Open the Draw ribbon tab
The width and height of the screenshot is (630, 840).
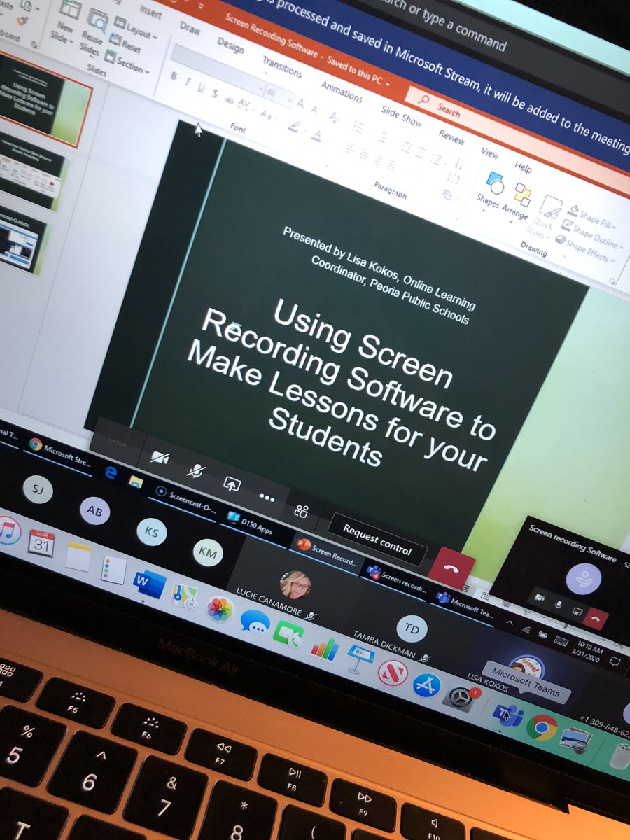[189, 28]
